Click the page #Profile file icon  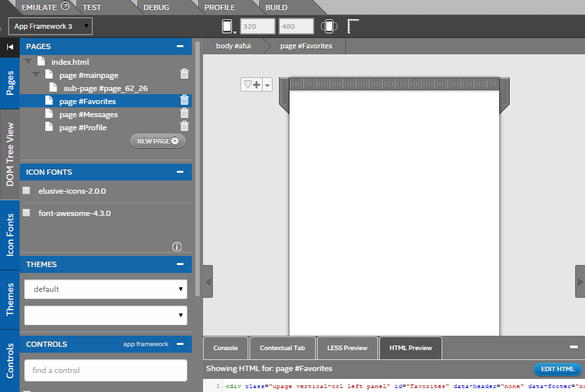point(49,126)
